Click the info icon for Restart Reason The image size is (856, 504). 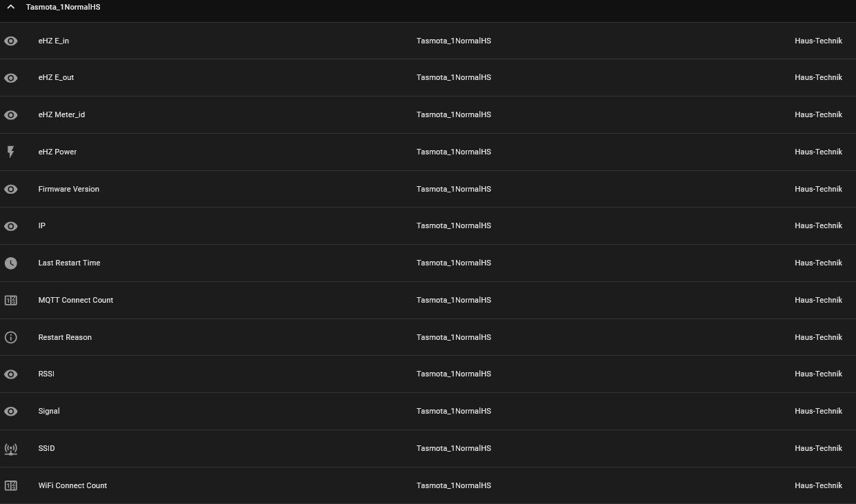11,337
